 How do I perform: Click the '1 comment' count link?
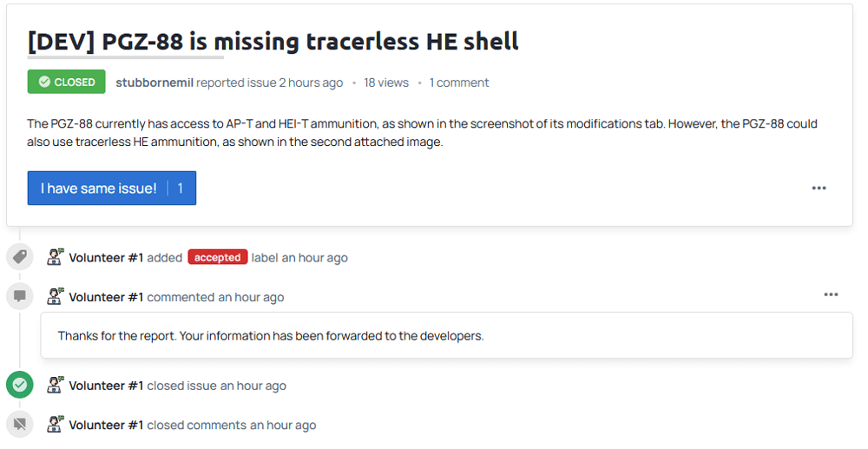(x=459, y=83)
